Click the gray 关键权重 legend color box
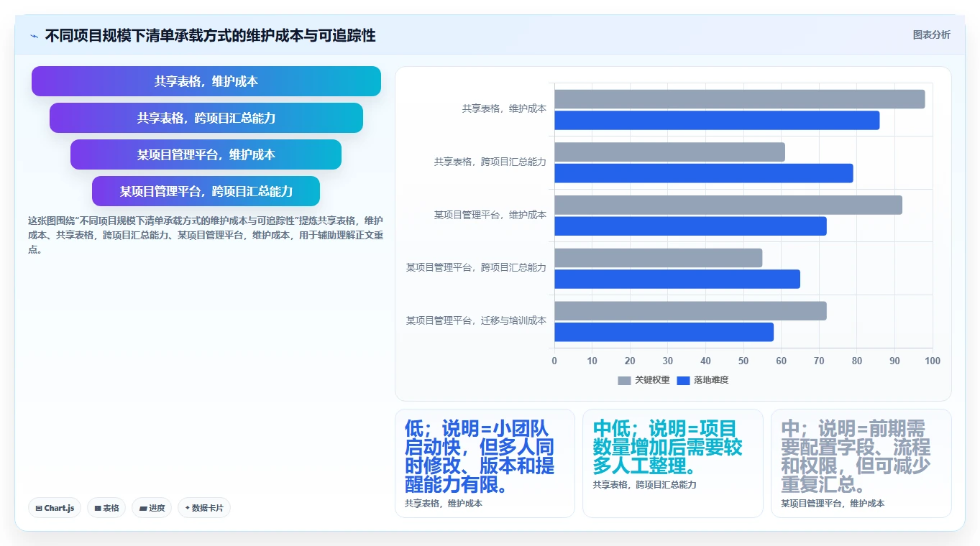Viewport: 980px width, 546px height. click(624, 380)
